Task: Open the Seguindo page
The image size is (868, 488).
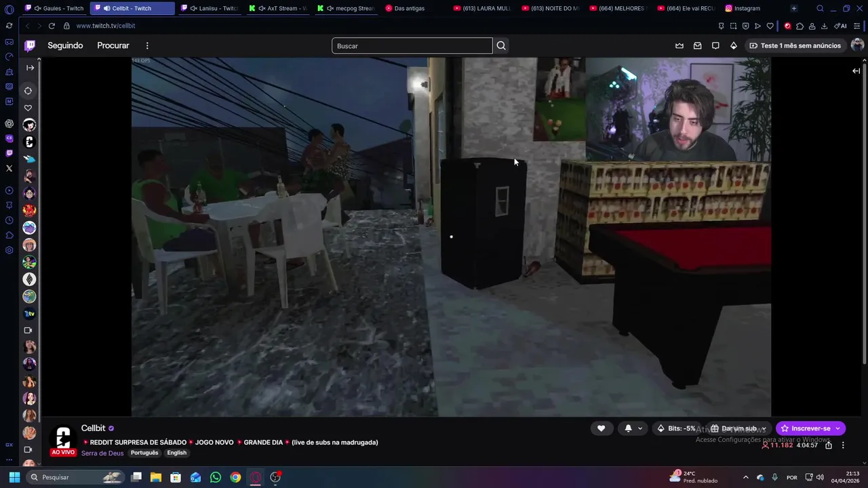Action: click(x=65, y=45)
